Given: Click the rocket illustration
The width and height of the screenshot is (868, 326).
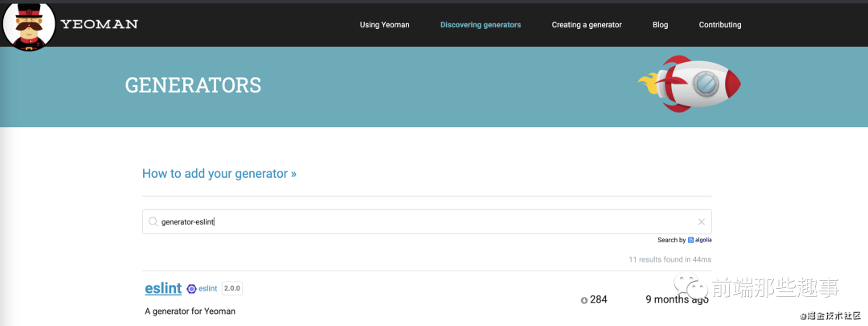Looking at the screenshot, I should [690, 85].
